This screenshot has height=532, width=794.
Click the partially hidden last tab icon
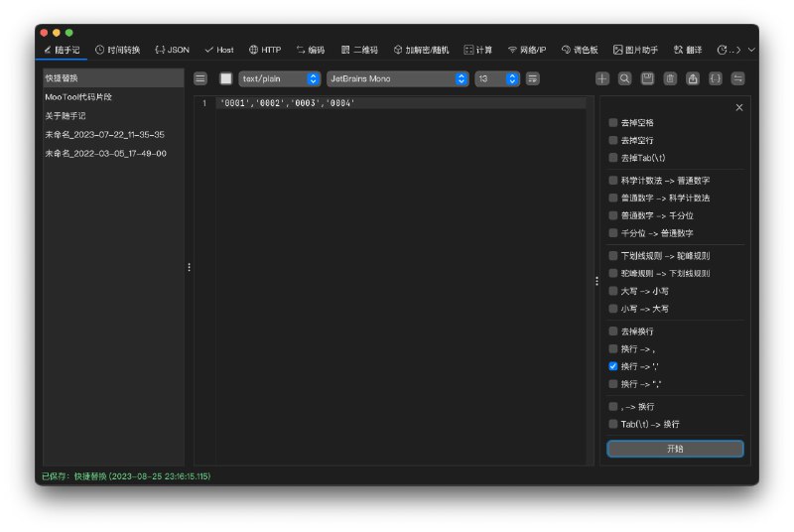click(x=725, y=50)
